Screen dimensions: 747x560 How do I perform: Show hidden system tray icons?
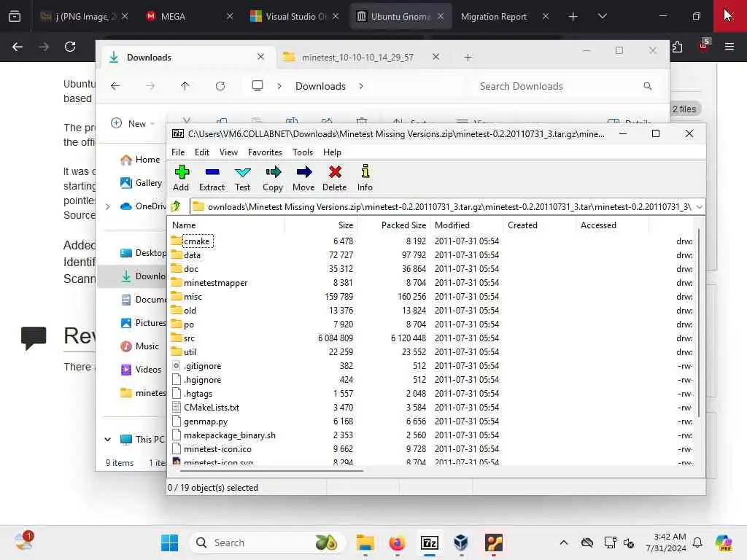[564, 542]
